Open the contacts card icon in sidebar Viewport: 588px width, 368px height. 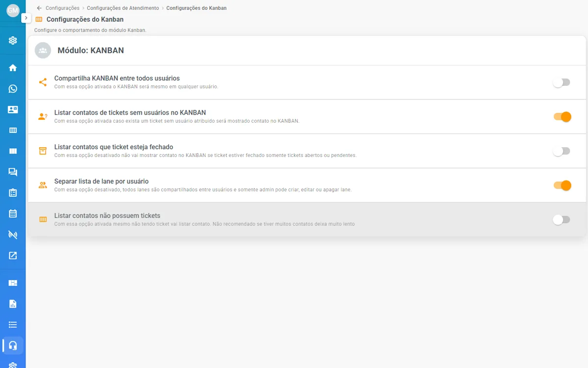13,109
